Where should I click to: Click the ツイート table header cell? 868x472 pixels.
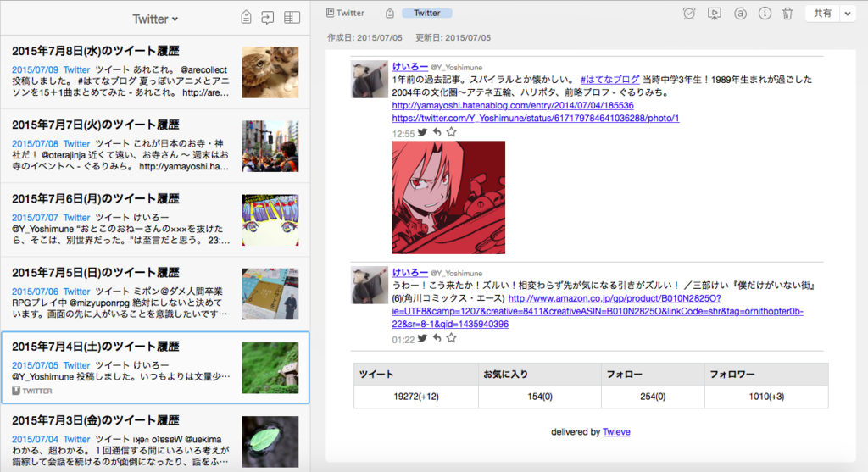coord(415,374)
